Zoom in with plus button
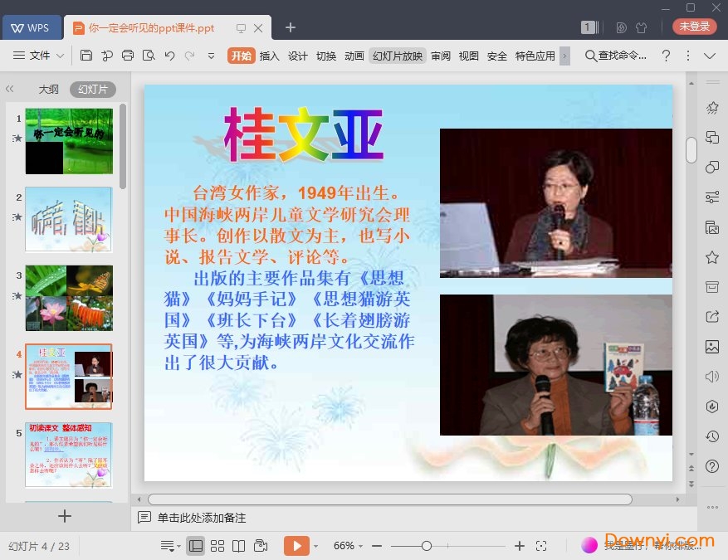 tap(520, 546)
